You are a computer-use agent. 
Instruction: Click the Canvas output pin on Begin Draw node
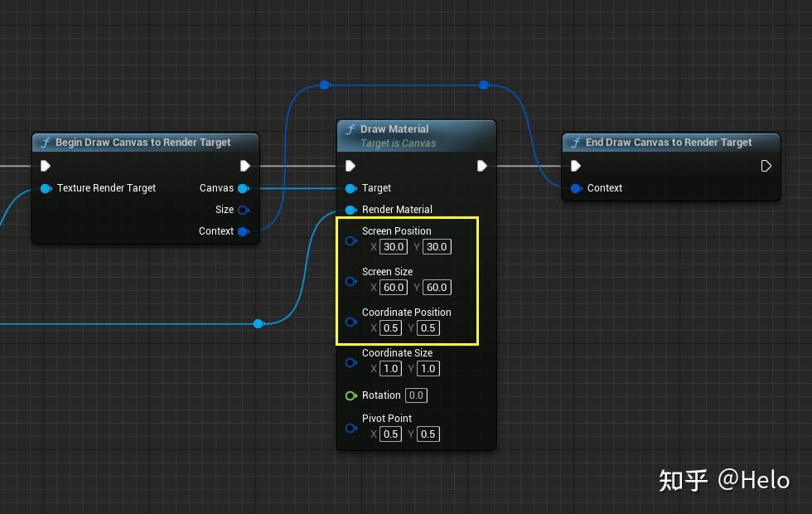244,188
